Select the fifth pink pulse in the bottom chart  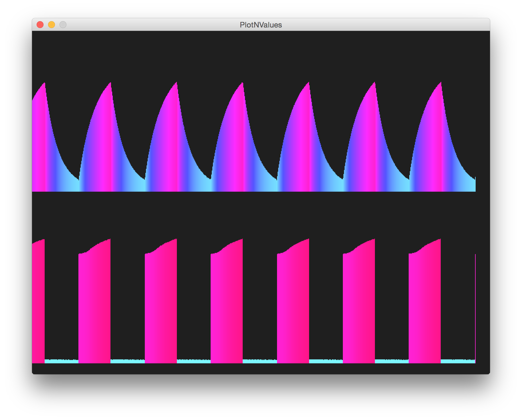point(293,300)
